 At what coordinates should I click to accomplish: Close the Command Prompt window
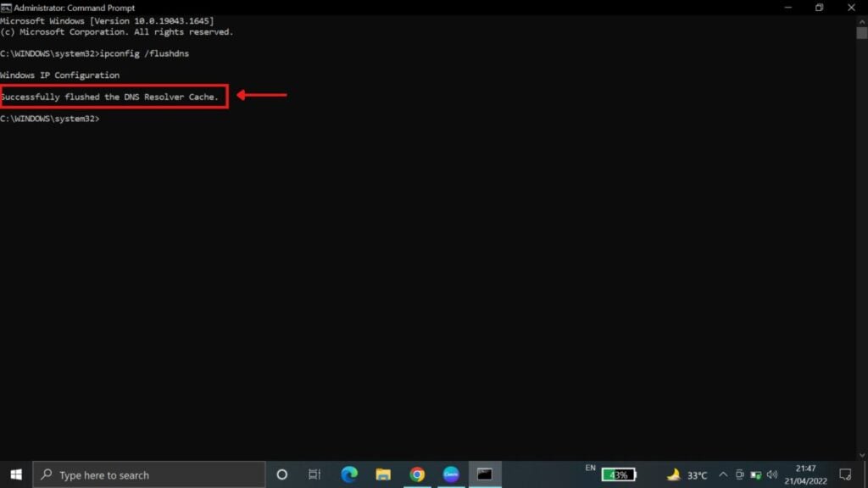(851, 8)
